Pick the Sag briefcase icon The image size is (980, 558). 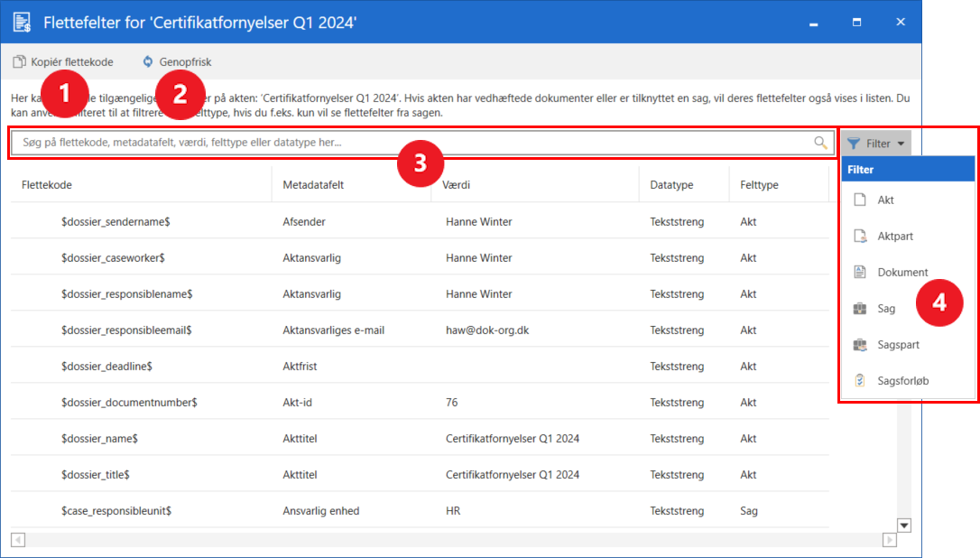point(860,309)
